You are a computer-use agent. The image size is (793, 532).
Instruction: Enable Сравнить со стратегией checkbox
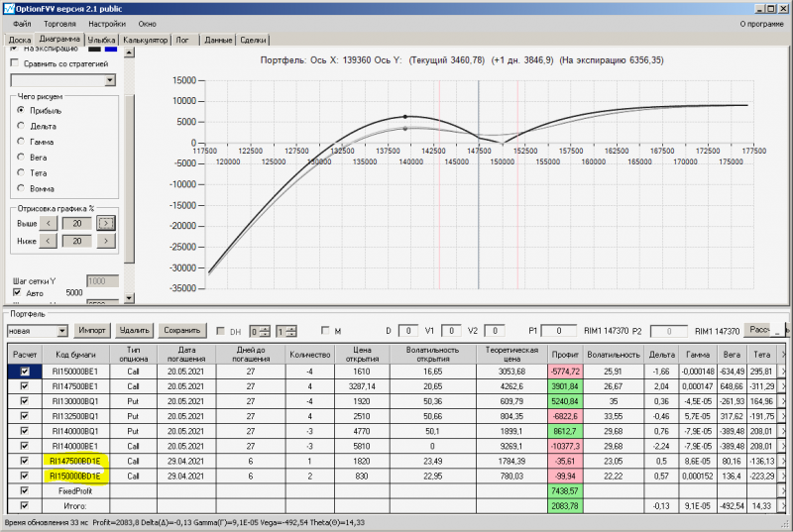click(15, 63)
